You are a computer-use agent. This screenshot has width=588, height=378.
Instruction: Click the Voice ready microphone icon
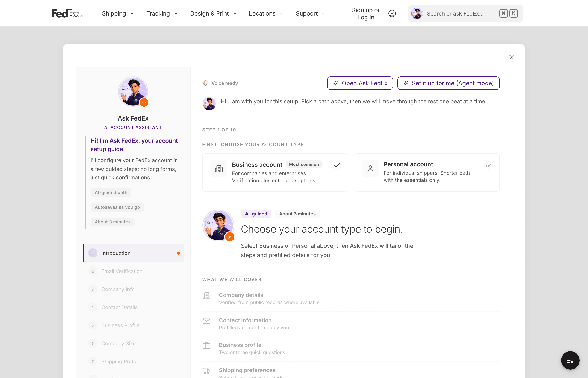coord(205,83)
